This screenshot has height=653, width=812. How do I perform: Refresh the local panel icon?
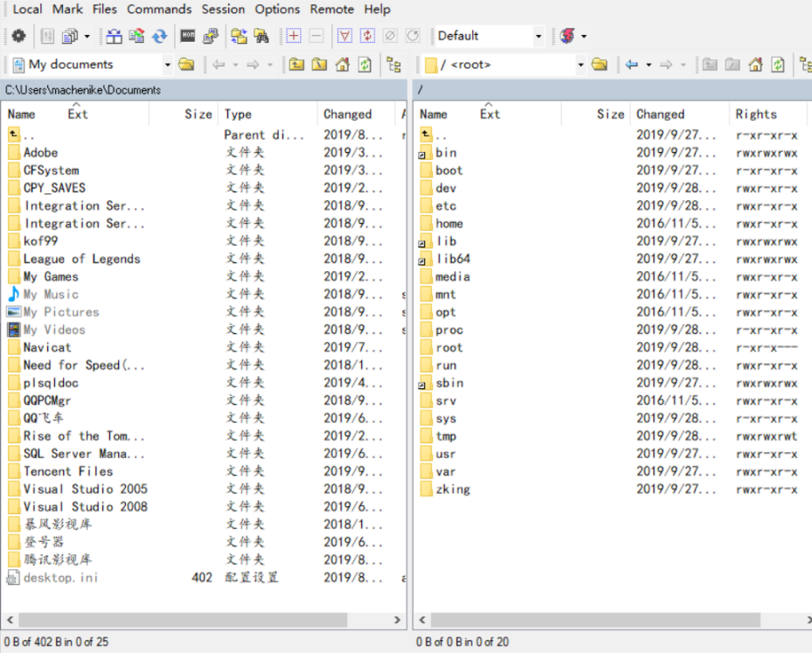[365, 64]
